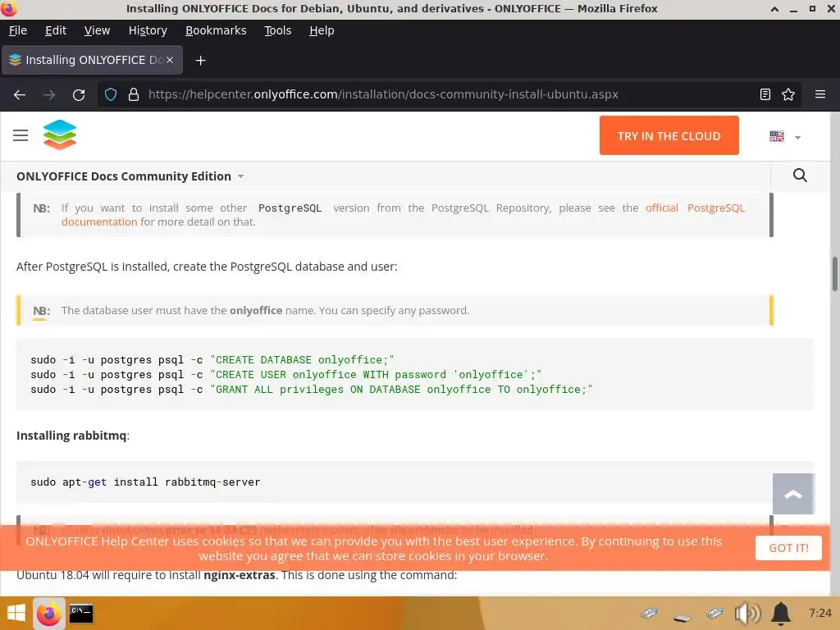Reload the current page
The height and width of the screenshot is (630, 840).
click(x=79, y=95)
